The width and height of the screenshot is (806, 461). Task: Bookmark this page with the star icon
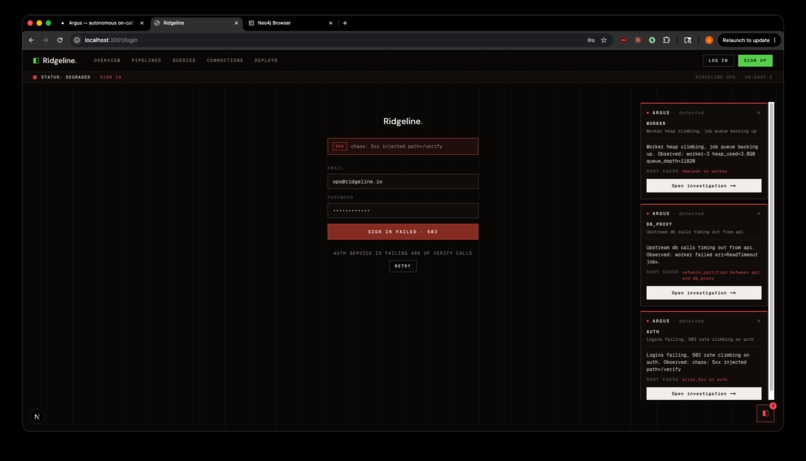(x=604, y=40)
